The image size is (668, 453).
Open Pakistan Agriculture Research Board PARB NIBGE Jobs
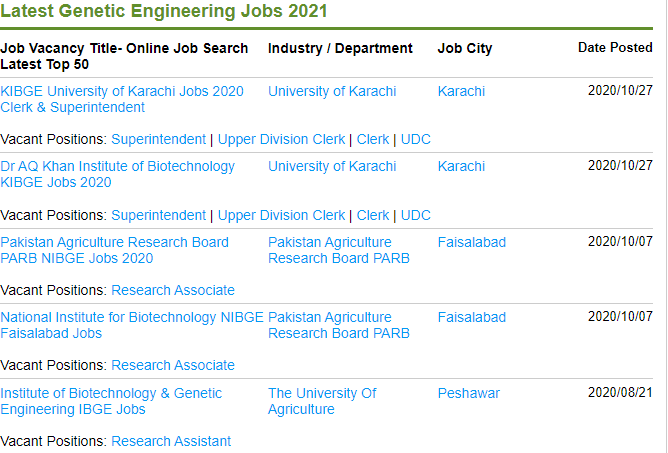115,250
